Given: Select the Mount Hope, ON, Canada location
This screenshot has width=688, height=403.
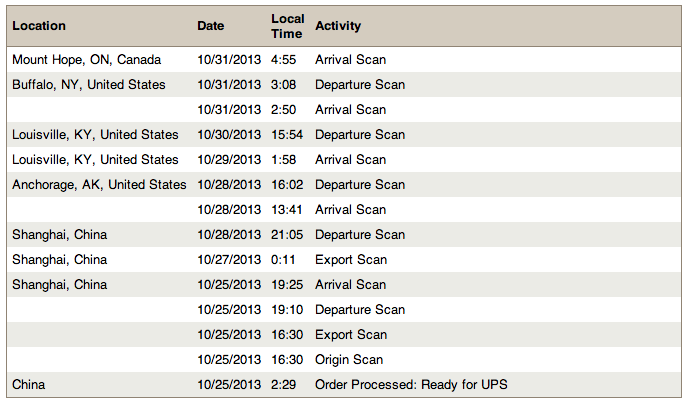Looking at the screenshot, I should pos(86,60).
